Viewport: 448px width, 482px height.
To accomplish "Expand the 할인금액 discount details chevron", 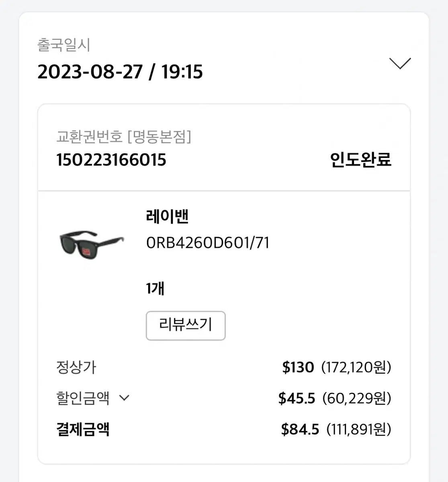I will (125, 398).
